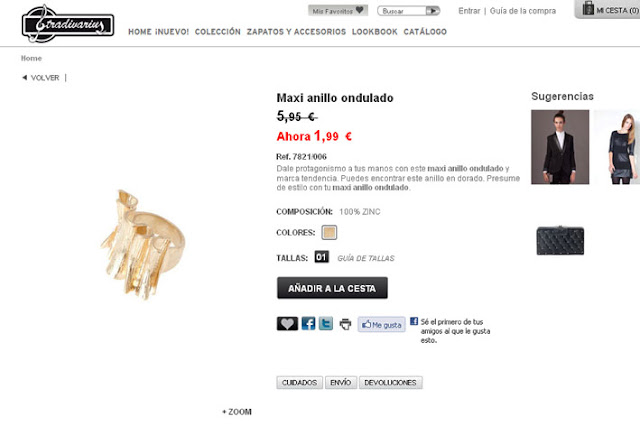This screenshot has height=426, width=640.
Task: Share product via Twitter icon
Action: (x=326, y=324)
